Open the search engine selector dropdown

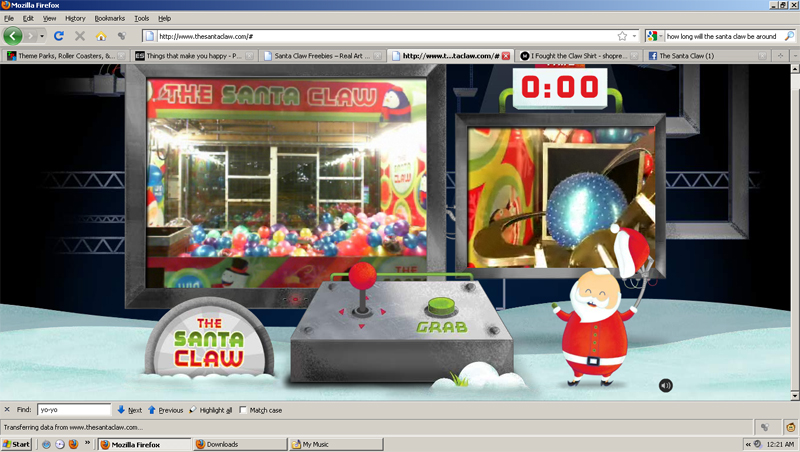654,36
